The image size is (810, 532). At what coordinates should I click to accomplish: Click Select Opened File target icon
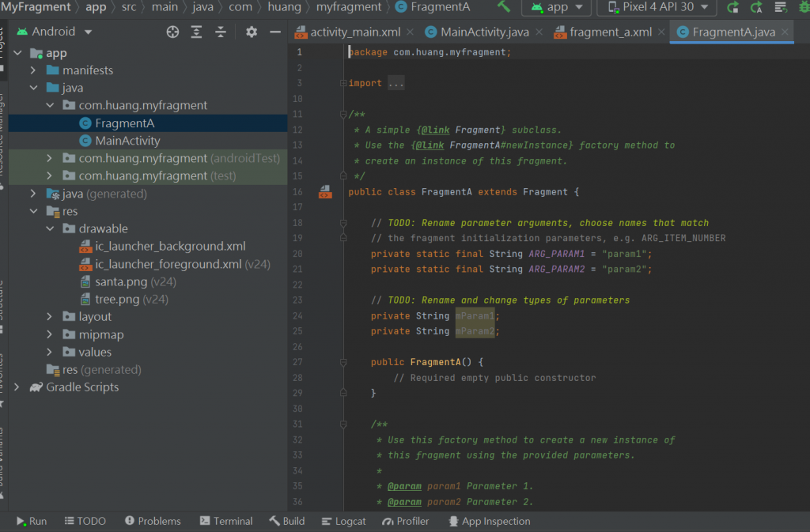click(172, 32)
